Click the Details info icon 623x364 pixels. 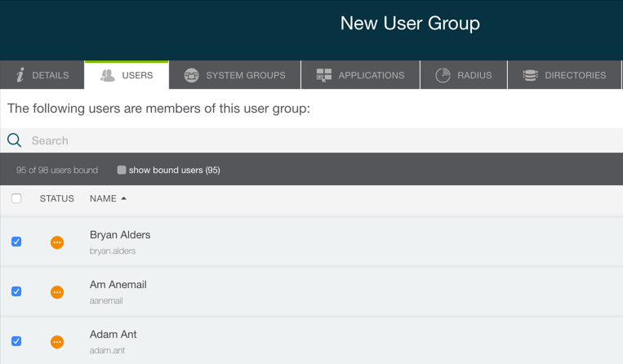(20, 75)
